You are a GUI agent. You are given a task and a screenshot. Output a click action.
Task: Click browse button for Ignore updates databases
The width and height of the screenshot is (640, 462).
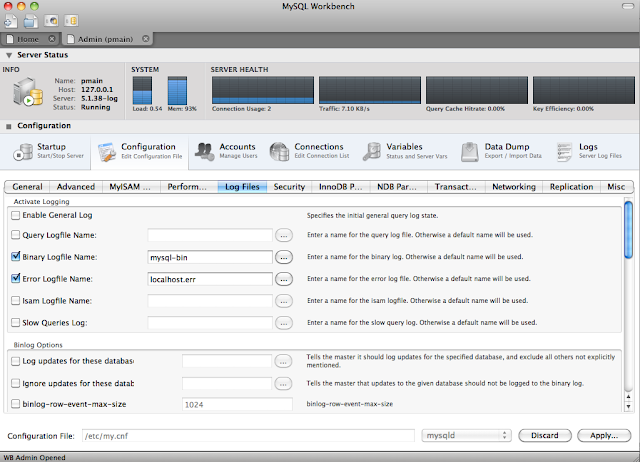click(x=284, y=384)
